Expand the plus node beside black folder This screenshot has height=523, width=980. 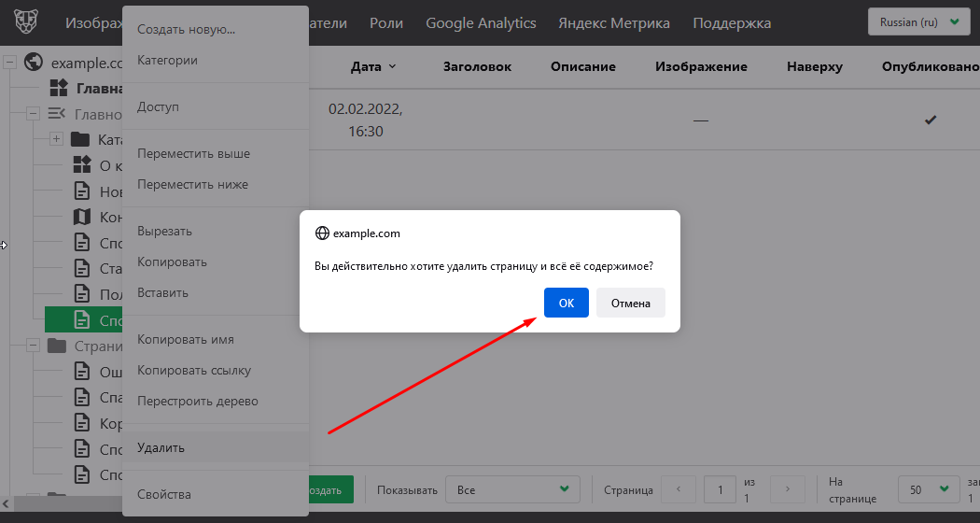coord(56,140)
